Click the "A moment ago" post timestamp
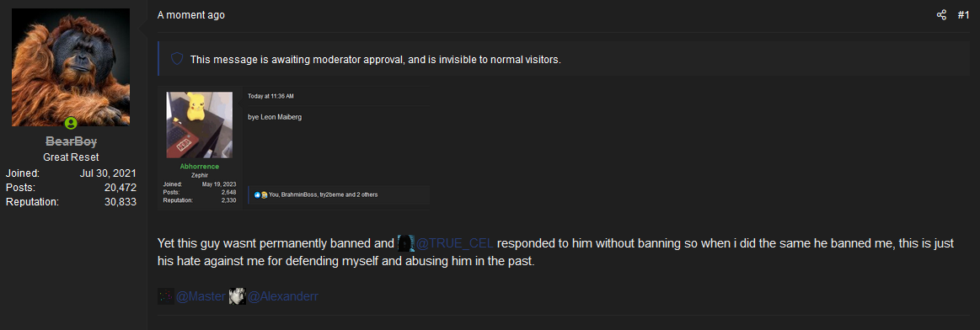 [x=190, y=15]
